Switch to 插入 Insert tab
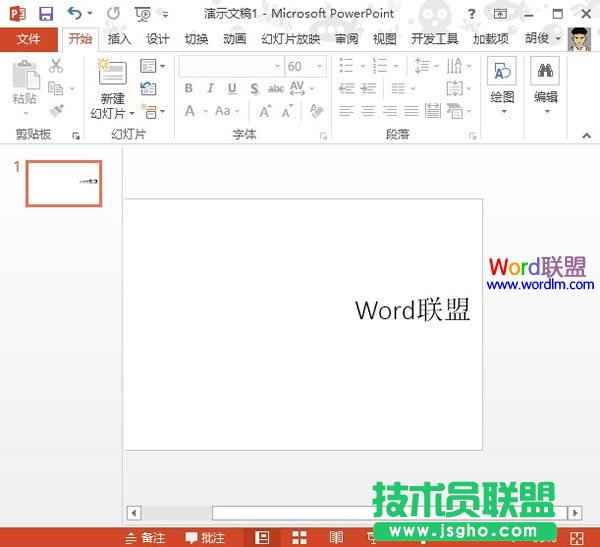Viewport: 600px width, 547px height. 119,39
